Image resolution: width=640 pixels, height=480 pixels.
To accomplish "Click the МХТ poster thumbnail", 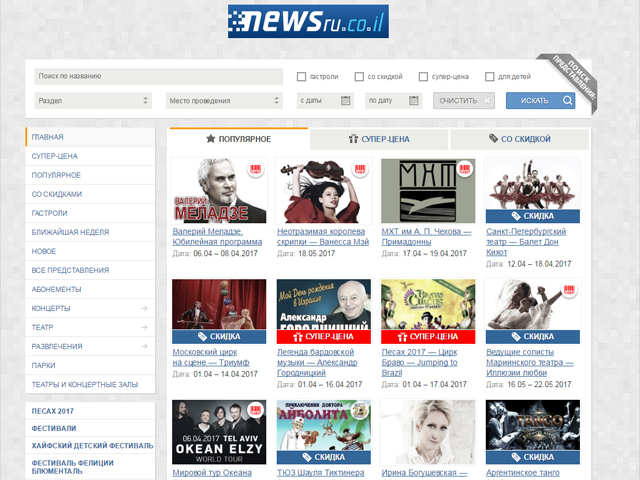I will [428, 191].
